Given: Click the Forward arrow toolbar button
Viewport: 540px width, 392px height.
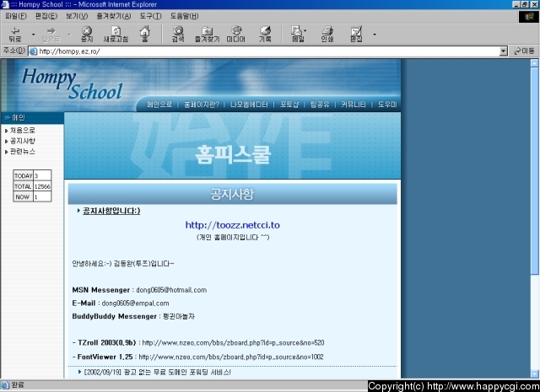Looking at the screenshot, I should [51, 34].
